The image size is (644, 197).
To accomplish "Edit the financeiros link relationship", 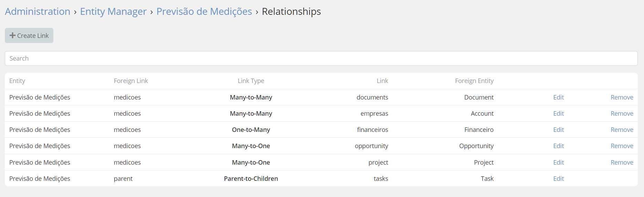I will point(558,130).
